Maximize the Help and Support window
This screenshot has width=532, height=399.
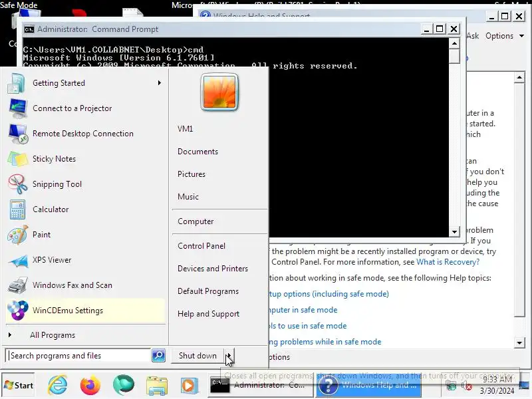(505, 16)
